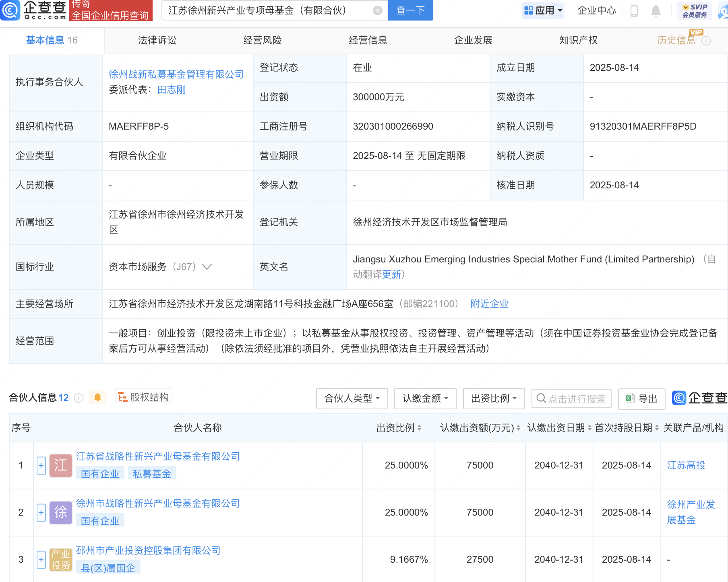Open the mobile phone app icon
This screenshot has height=582, width=728.
634,10
